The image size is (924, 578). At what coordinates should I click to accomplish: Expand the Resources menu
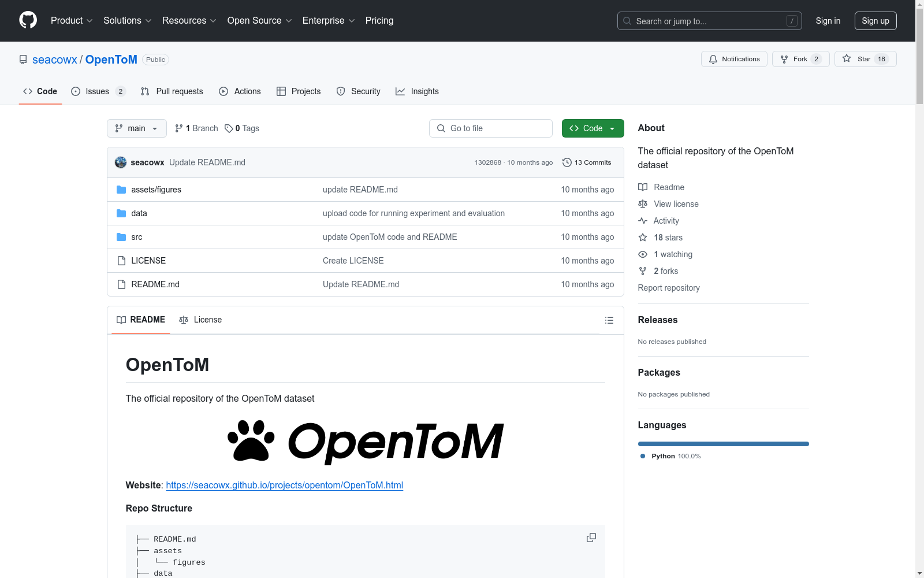click(x=189, y=21)
